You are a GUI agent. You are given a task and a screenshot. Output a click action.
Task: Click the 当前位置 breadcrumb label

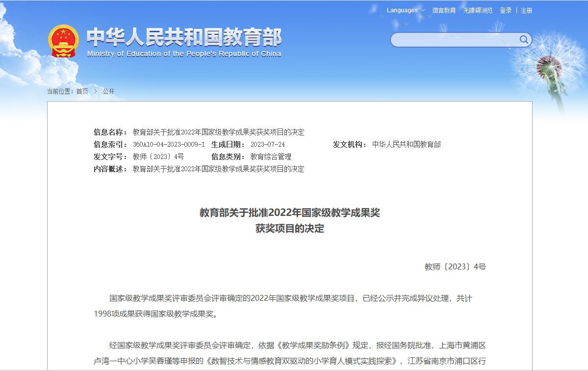pos(60,91)
